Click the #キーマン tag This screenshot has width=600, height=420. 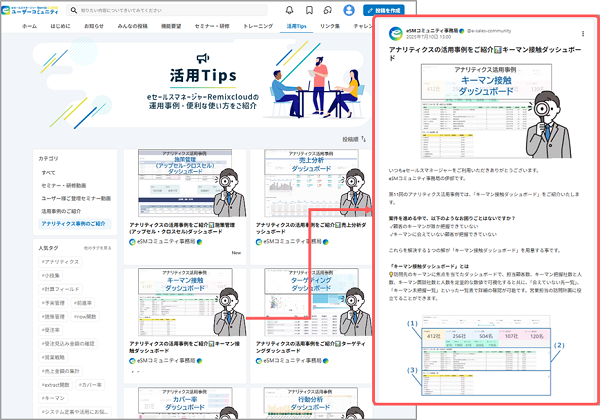pos(53,398)
